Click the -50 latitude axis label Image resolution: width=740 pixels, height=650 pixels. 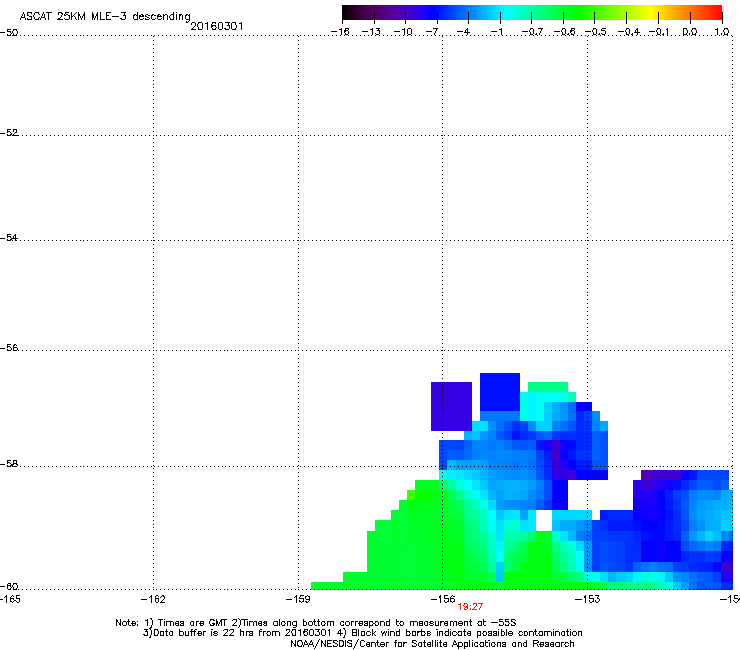tap(9, 33)
